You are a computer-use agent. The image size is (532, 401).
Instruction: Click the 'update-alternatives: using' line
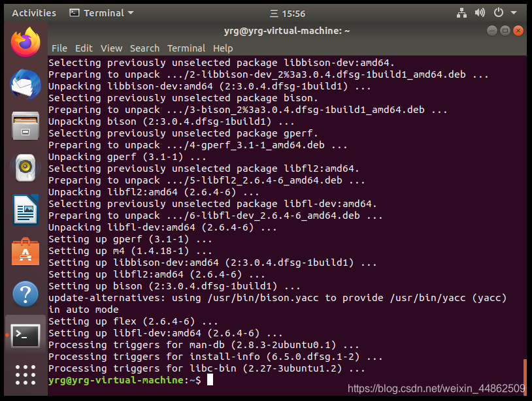(x=278, y=298)
